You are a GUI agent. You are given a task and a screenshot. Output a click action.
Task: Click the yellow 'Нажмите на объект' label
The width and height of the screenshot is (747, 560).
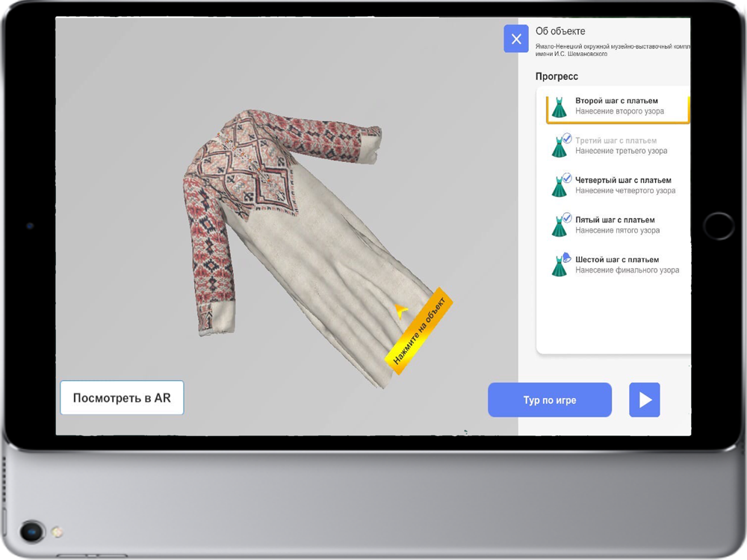419,331
